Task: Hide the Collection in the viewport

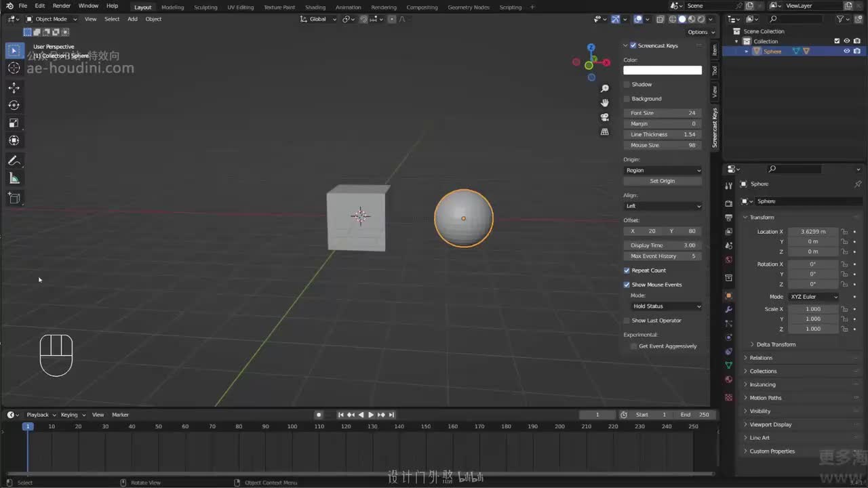Action: pos(846,41)
